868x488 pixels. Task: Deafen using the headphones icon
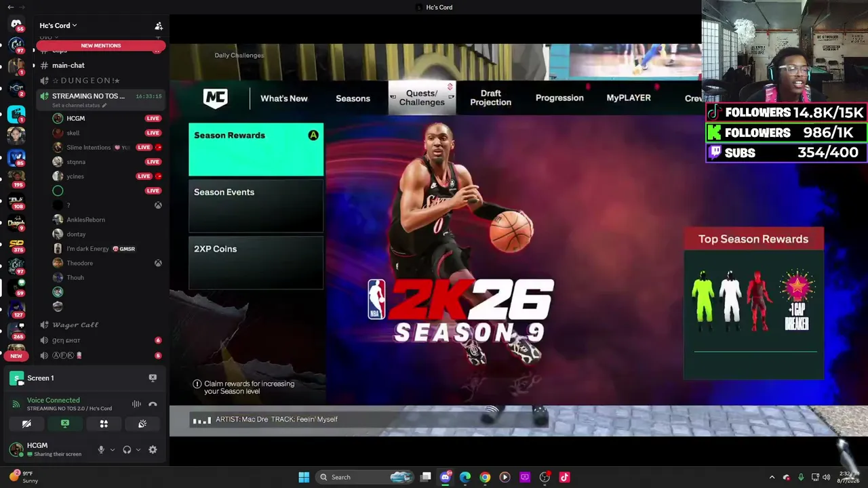127,449
